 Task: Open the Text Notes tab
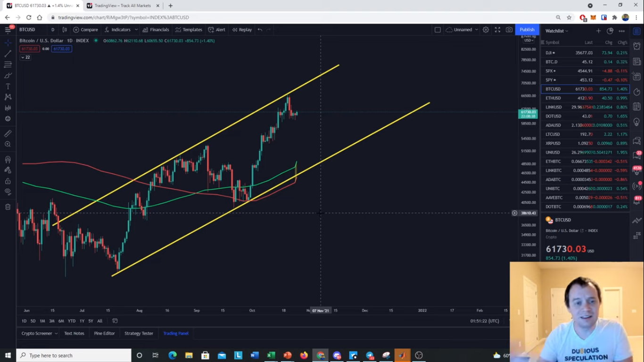[74, 333]
